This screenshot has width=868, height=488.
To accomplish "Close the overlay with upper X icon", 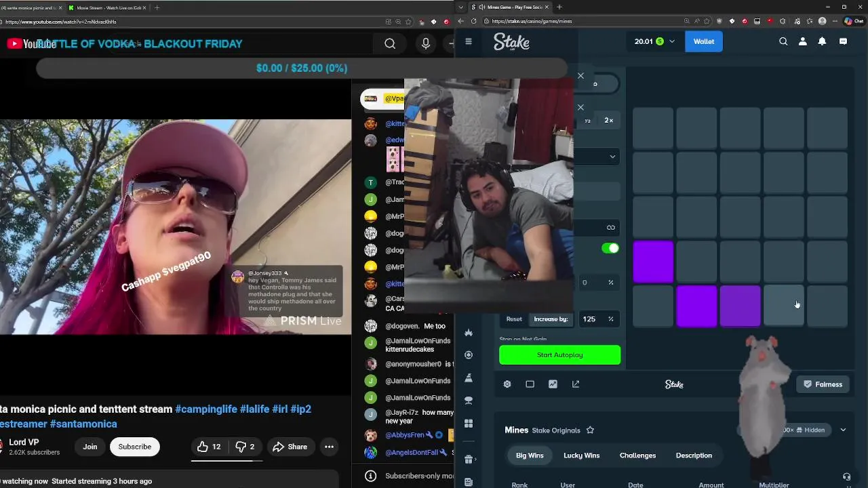I will (580, 76).
